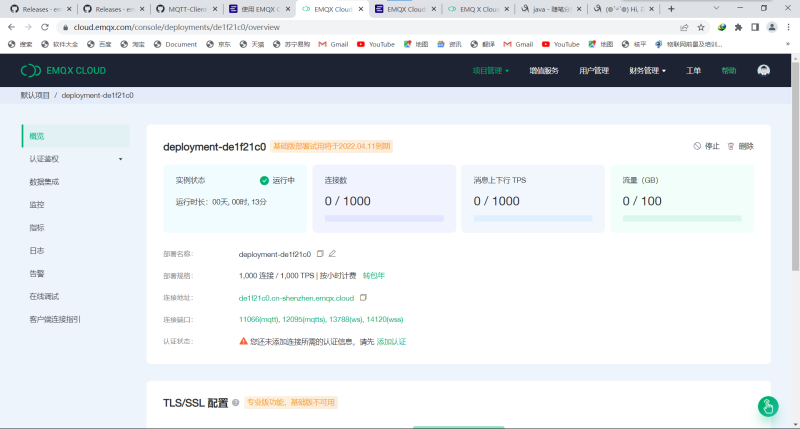Click the share page icon in address bar
Viewport: 800px width, 429px height.
pos(684,27)
